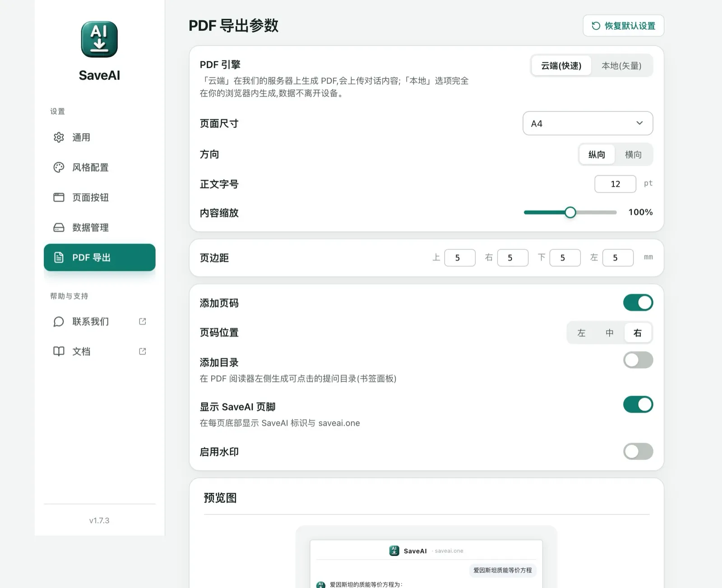Click 恢复默认设置 button
Viewport: 722px width, 588px height.
point(623,26)
